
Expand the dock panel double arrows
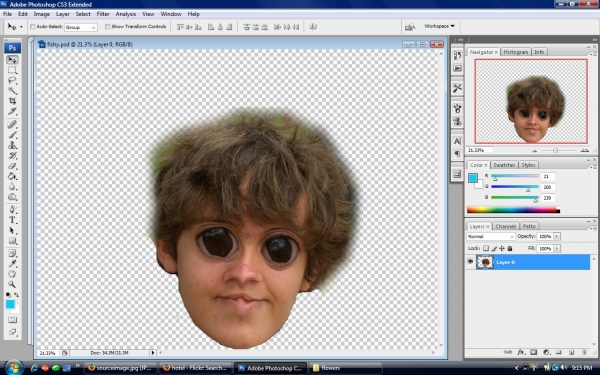[461, 40]
